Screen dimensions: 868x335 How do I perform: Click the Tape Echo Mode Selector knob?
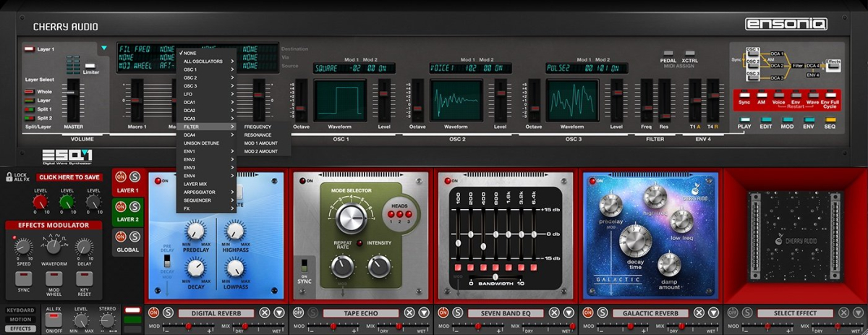pos(352,218)
